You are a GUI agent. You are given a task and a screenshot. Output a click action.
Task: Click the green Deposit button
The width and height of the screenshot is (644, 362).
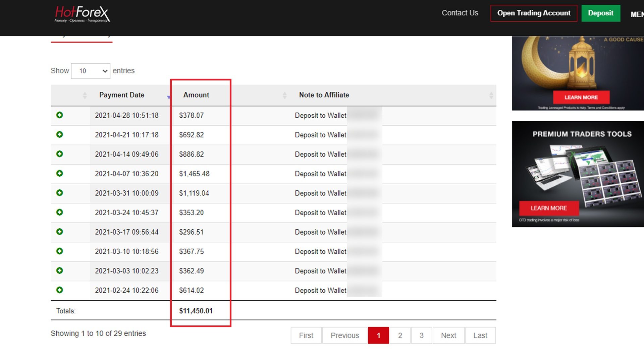click(x=600, y=13)
